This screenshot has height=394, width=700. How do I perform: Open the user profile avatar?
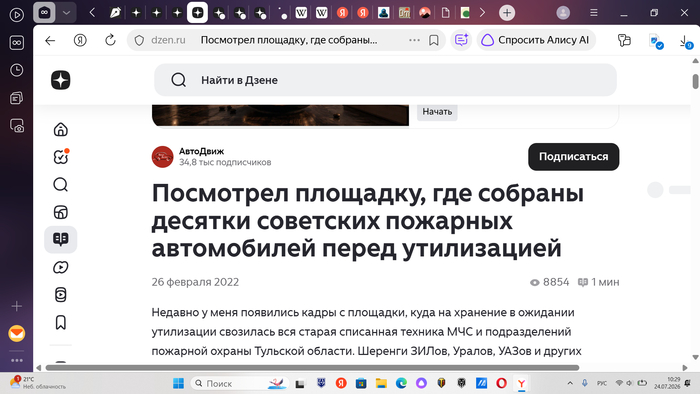tap(563, 12)
